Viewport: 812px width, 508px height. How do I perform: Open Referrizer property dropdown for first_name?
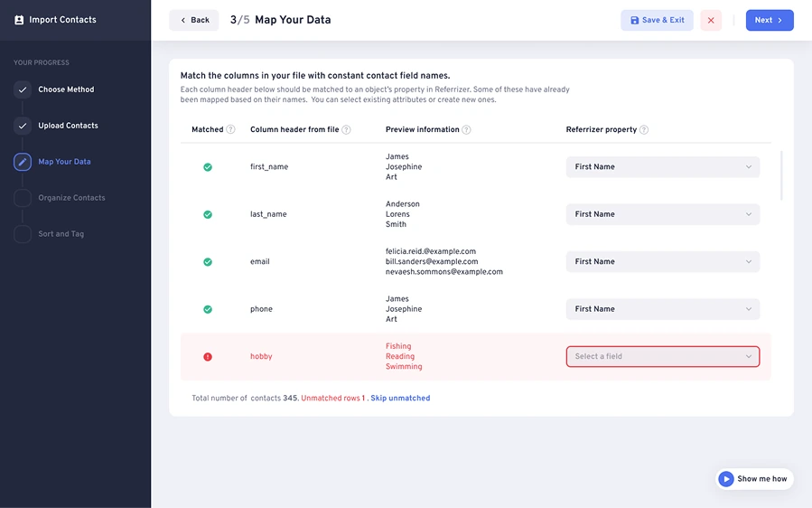662,167
